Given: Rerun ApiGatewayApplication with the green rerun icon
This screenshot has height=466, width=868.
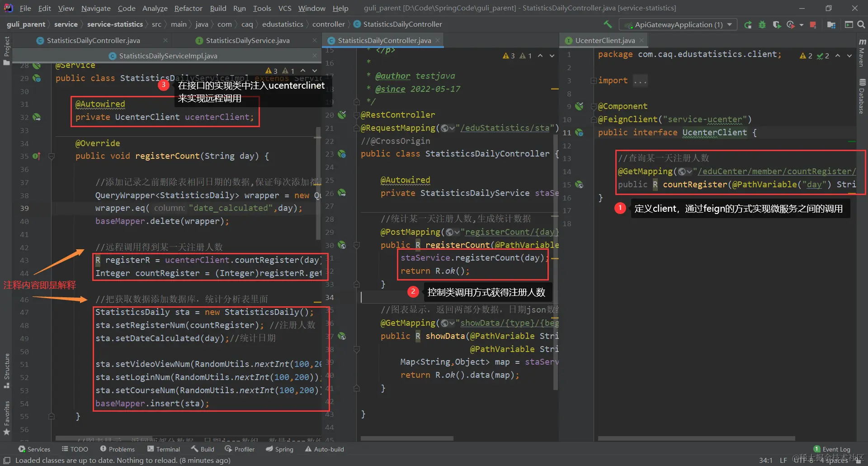Looking at the screenshot, I should [x=748, y=24].
